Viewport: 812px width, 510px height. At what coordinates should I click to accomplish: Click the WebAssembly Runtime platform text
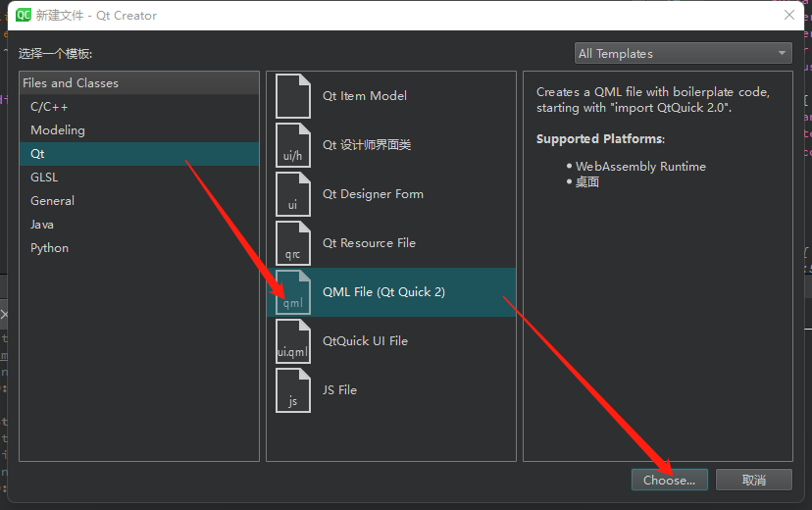(x=640, y=167)
